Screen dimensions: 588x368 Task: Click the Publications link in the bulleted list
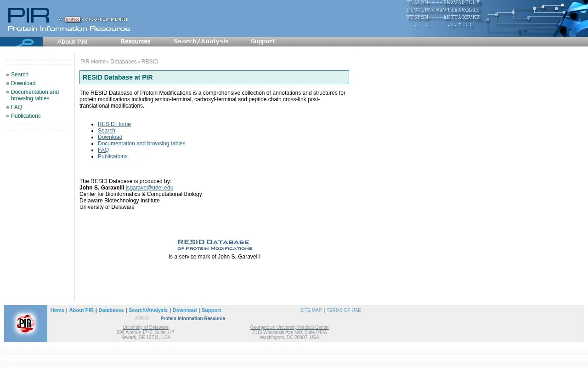(x=113, y=156)
